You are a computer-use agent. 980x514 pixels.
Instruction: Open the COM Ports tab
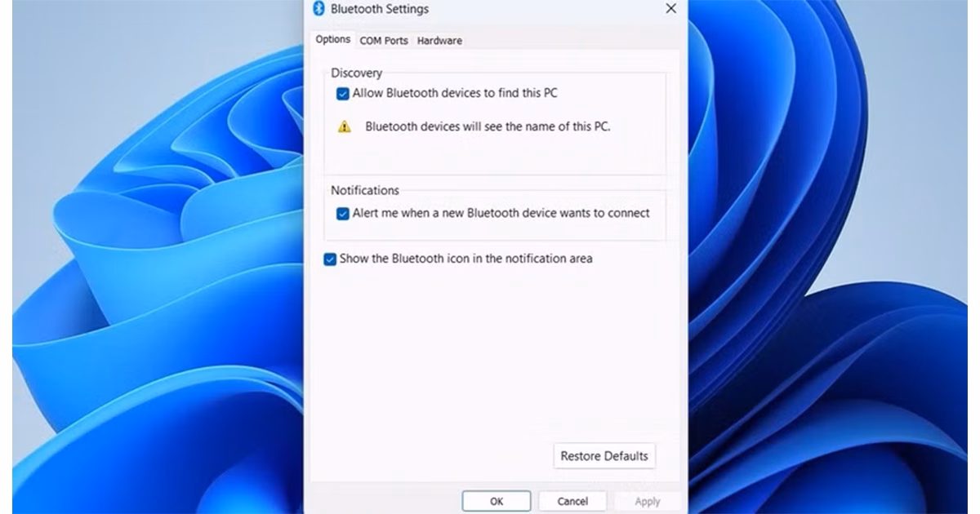(384, 41)
